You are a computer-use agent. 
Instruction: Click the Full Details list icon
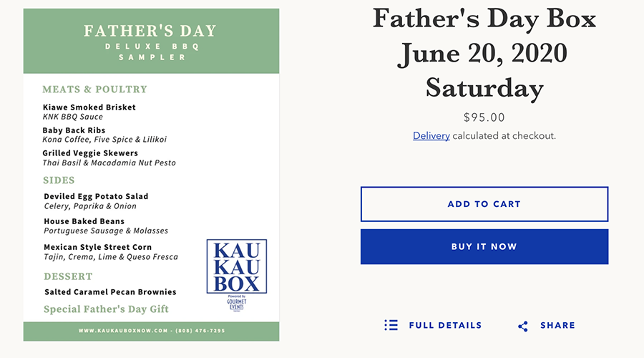(x=391, y=325)
